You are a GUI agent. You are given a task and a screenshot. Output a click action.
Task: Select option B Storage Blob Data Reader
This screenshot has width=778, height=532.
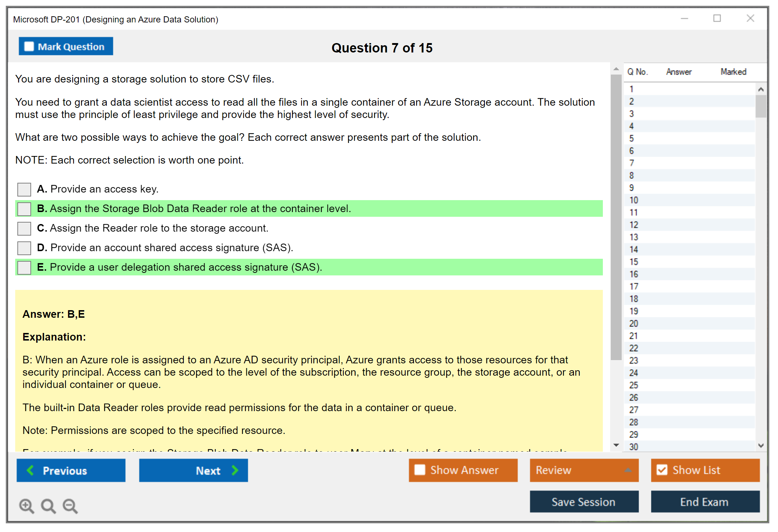pyautogui.click(x=24, y=208)
